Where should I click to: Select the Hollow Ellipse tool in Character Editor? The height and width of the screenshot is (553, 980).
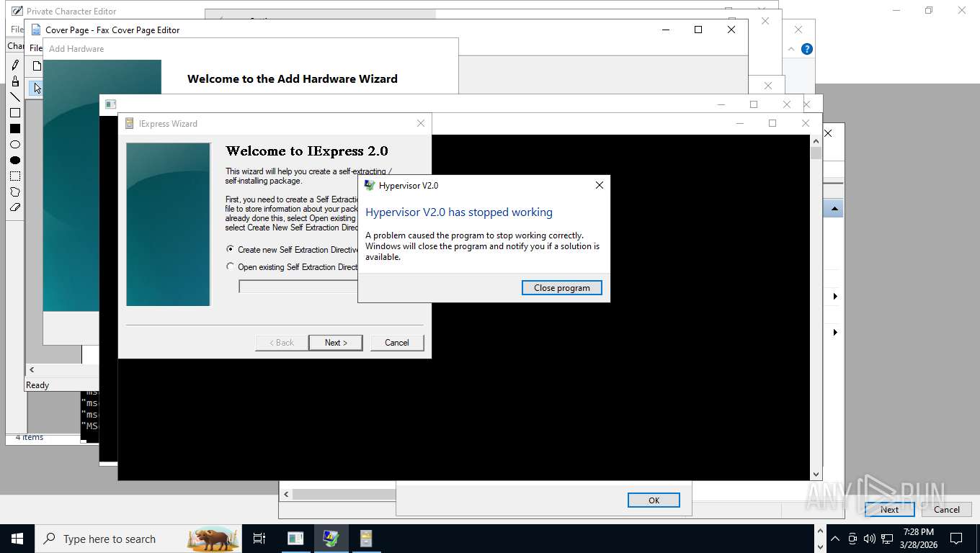15,145
